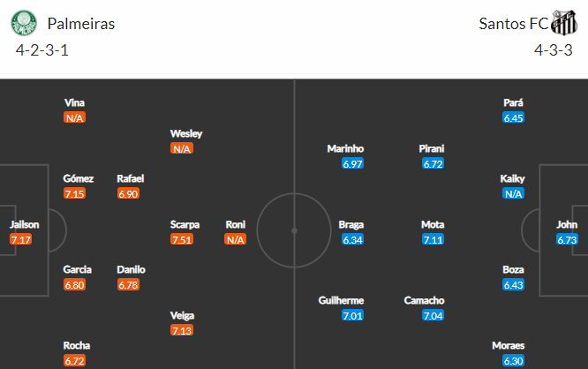This screenshot has width=588, height=369.
Task: Click Kaiky's N/A rating badge
Action: click(x=513, y=193)
